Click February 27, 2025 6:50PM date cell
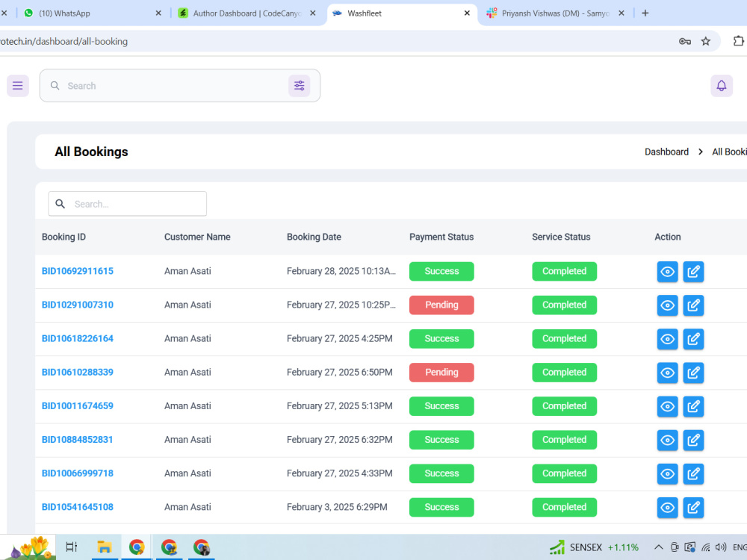The width and height of the screenshot is (747, 560). [340, 373]
